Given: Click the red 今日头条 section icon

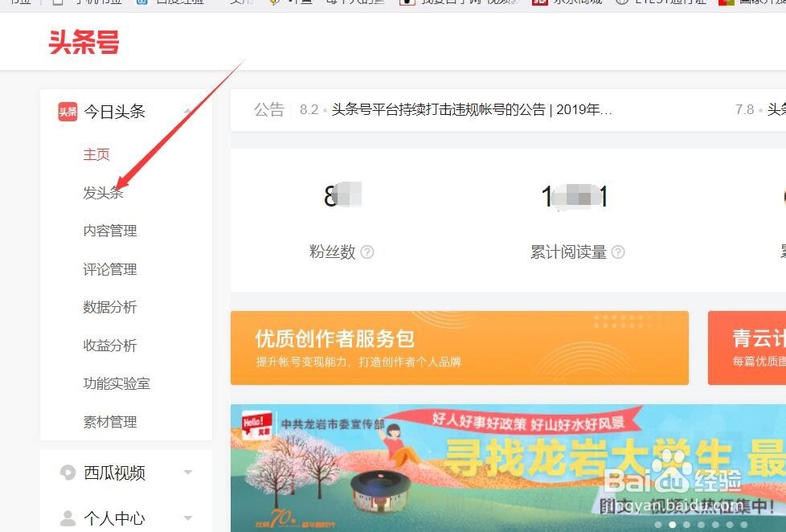Looking at the screenshot, I should click(68, 112).
